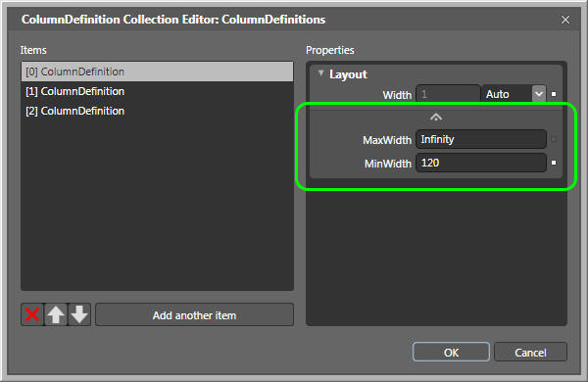This screenshot has width=588, height=382.
Task: Click the Items panel heading
Action: pyautogui.click(x=33, y=50)
